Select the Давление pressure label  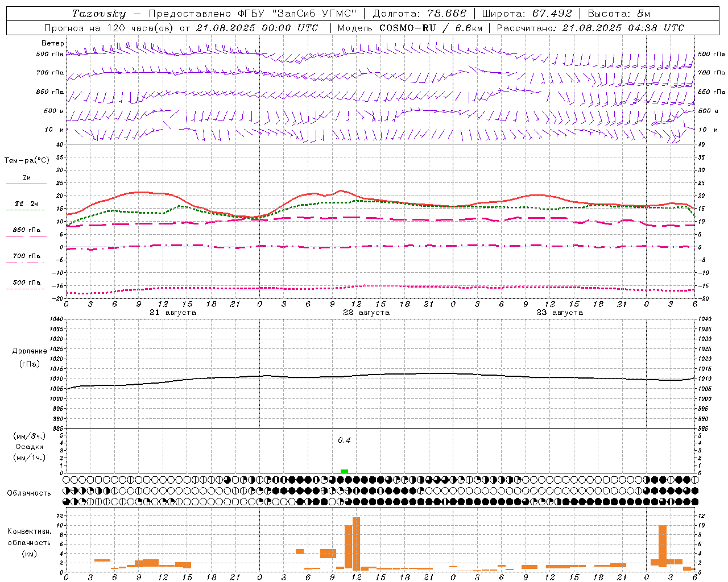[x=30, y=351]
